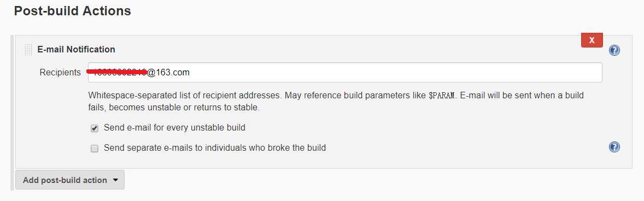This screenshot has width=644, height=201.
Task: Focus the Recipients text field
Action: click(345, 73)
